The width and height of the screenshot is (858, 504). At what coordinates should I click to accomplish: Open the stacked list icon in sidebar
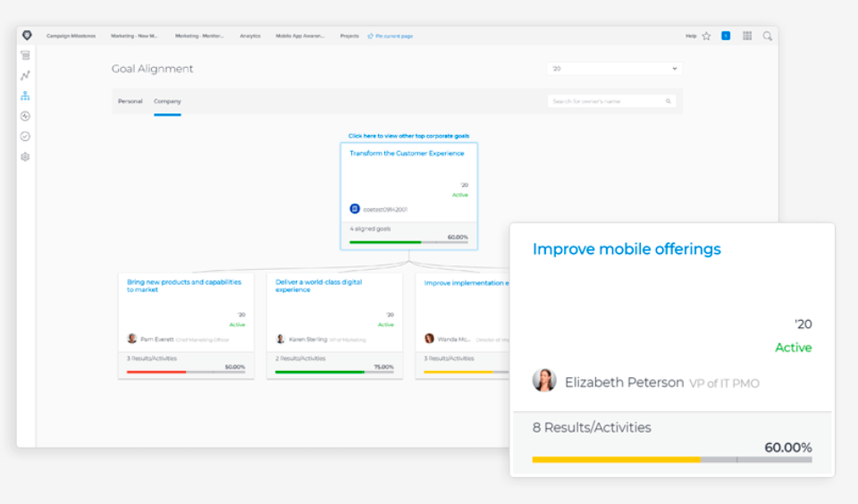tap(25, 55)
